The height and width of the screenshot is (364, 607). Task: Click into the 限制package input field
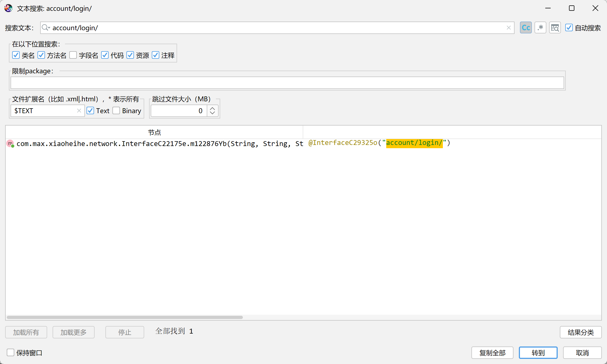coord(287,83)
